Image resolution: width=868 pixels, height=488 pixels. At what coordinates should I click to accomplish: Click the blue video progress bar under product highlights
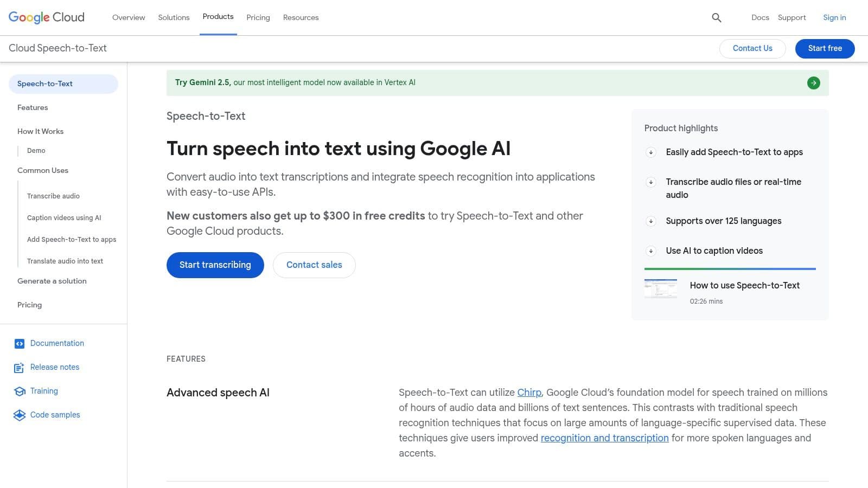730,268
